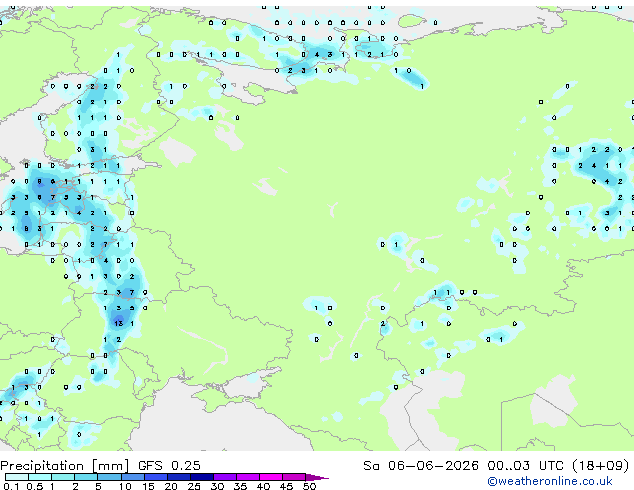This screenshot has height=490, width=634.
Task: Pick the 25–30 mm legend color swatch
Action: [x=201, y=477]
